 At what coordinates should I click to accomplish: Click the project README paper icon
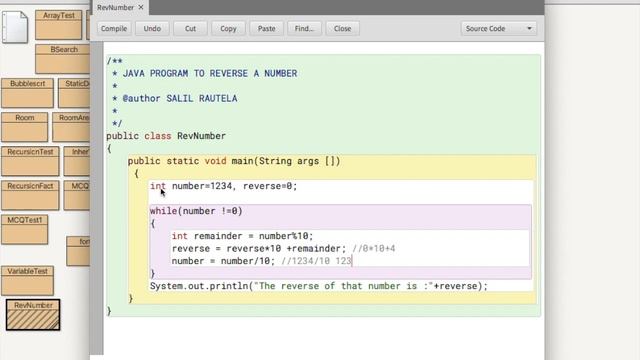pyautogui.click(x=15, y=27)
